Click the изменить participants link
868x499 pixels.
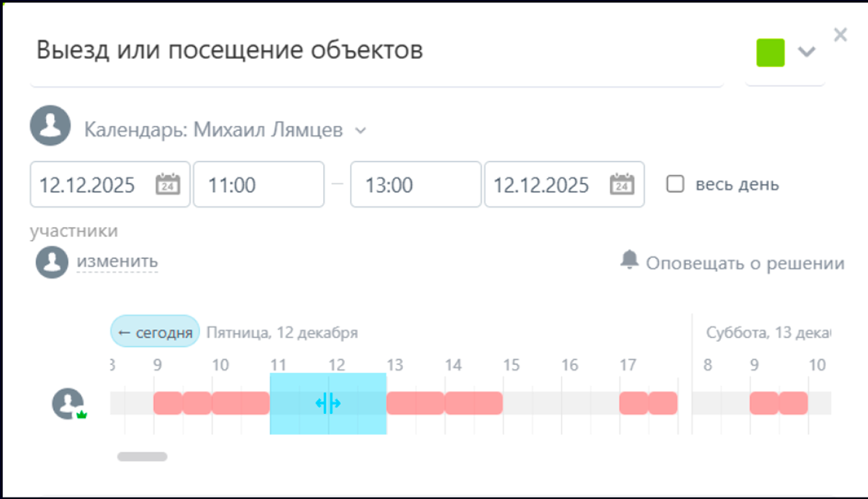117,261
